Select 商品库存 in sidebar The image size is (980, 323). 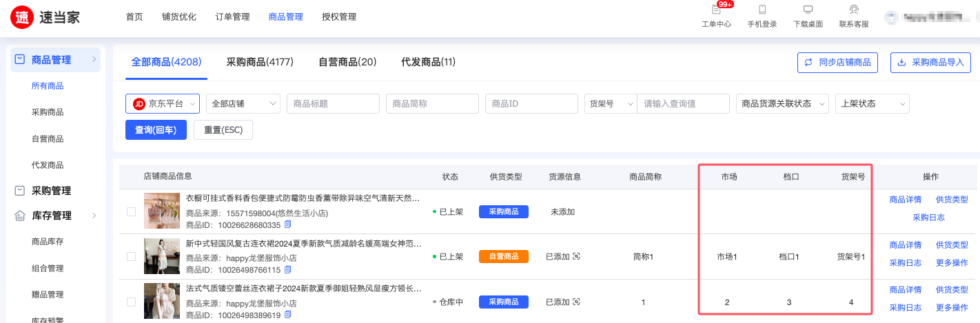(x=48, y=242)
